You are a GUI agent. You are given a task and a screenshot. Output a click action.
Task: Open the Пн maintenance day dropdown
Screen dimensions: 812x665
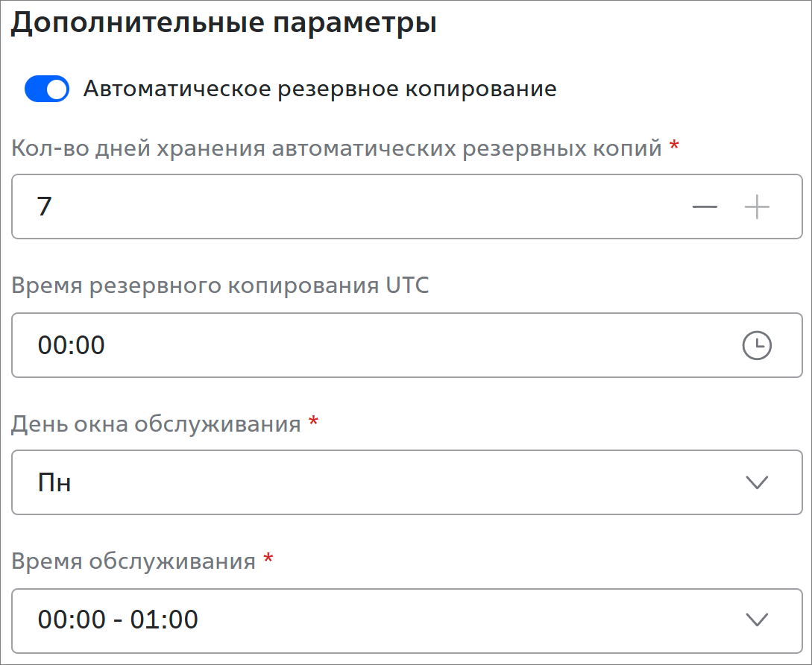[407, 482]
